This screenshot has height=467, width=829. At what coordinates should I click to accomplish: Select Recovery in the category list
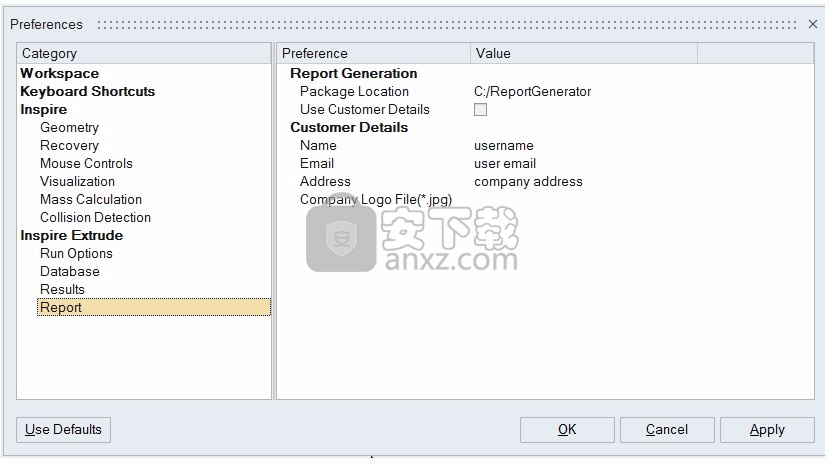pos(69,145)
